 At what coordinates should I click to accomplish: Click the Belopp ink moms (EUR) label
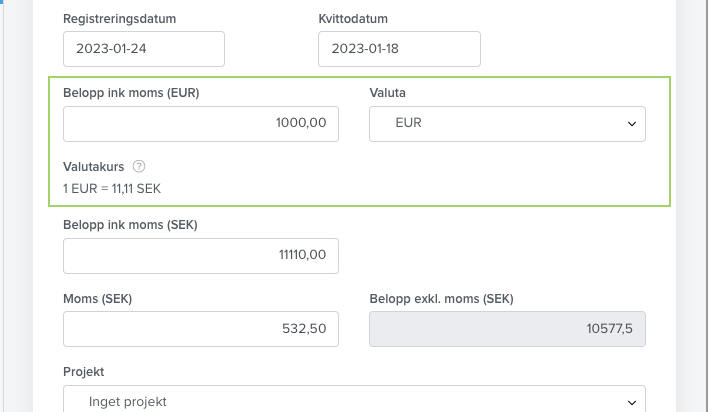pyautogui.click(x=131, y=93)
